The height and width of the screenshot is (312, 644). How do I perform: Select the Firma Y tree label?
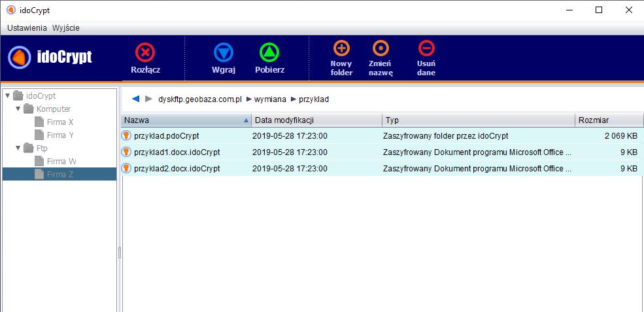[x=60, y=135]
